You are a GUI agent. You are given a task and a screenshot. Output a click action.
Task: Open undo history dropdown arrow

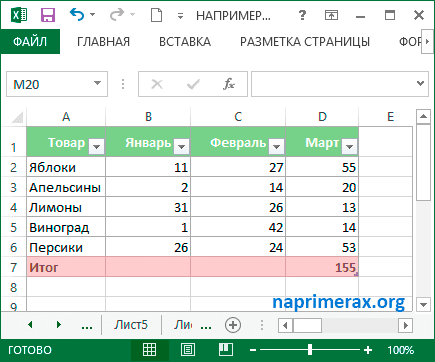(x=92, y=15)
